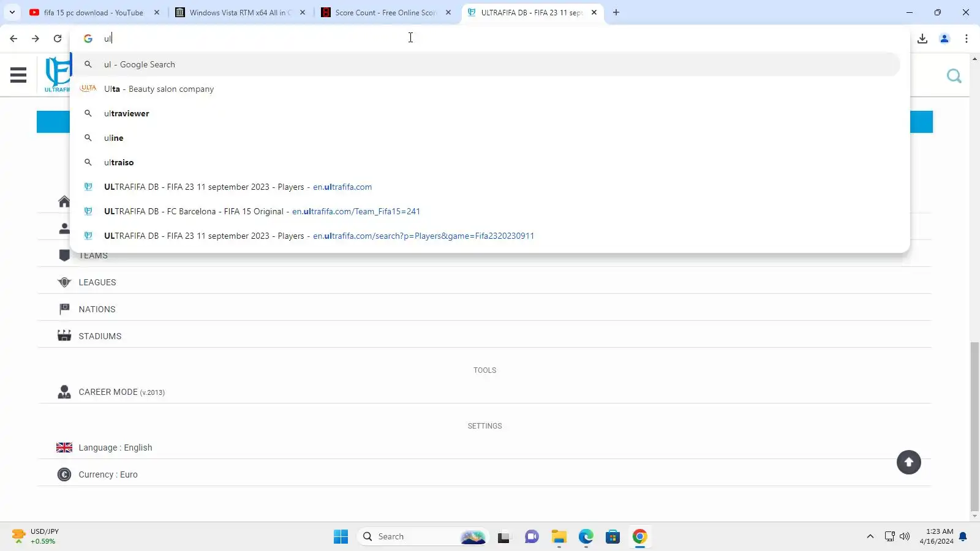Open File Explorer from the taskbar

pos(559,537)
